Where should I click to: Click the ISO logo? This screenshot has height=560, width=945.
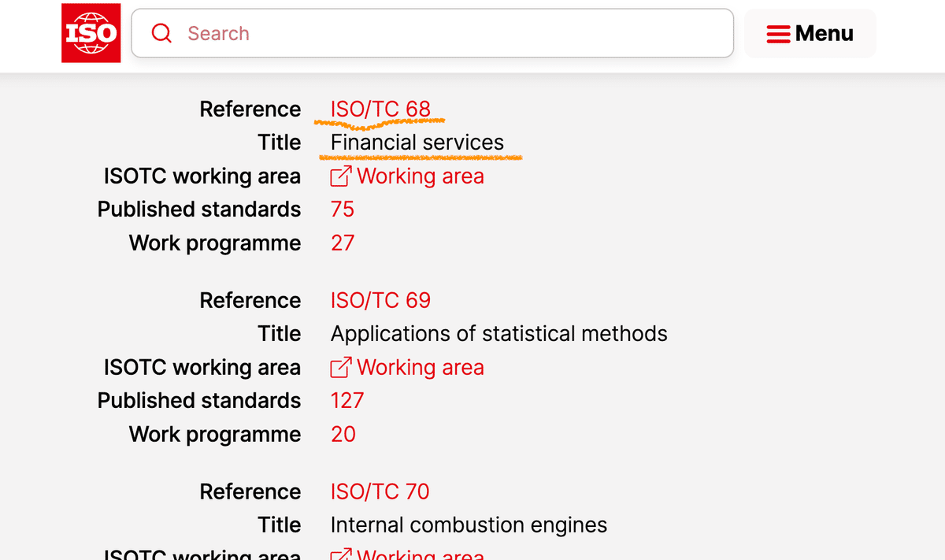91,33
